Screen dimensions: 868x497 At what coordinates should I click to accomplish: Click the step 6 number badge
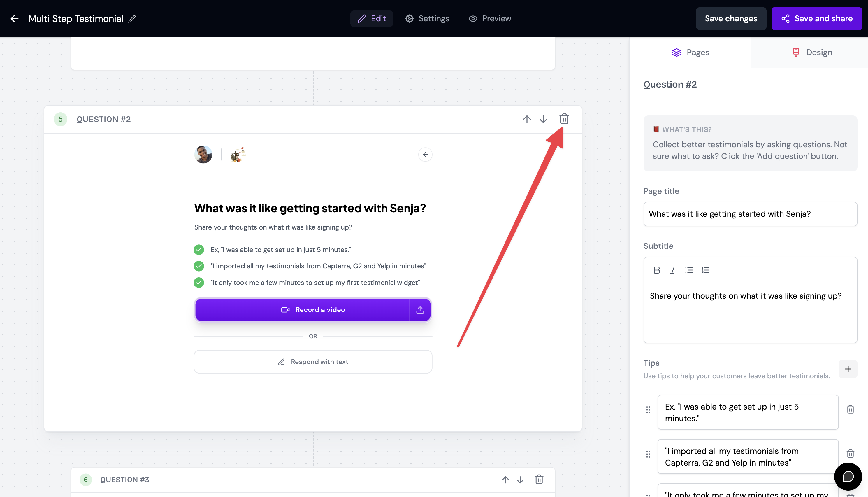pos(86,480)
